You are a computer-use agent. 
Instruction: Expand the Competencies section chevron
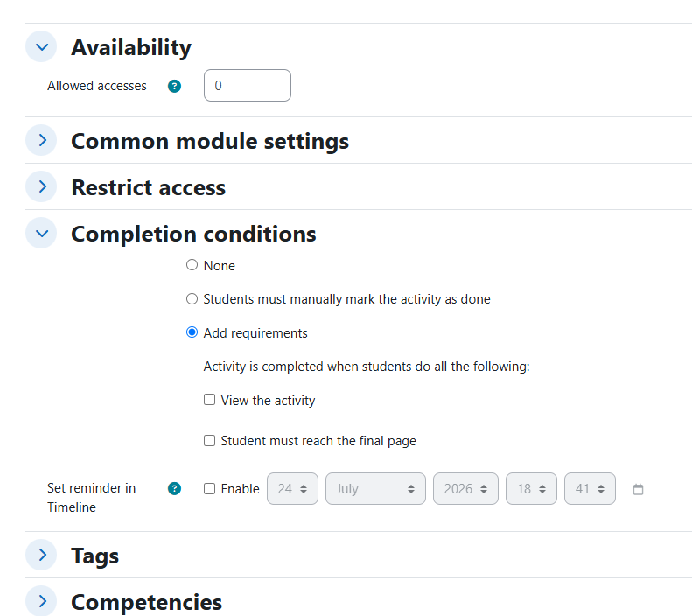tap(41, 601)
